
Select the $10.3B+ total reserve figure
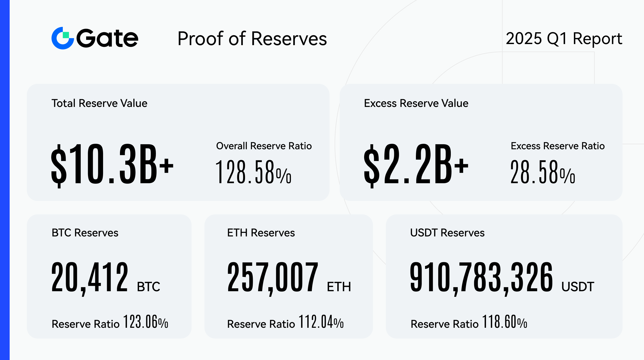[x=112, y=164]
